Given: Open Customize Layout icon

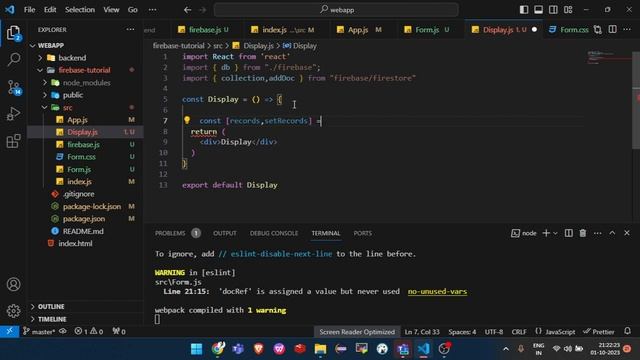Looking at the screenshot, I should point(568,10).
